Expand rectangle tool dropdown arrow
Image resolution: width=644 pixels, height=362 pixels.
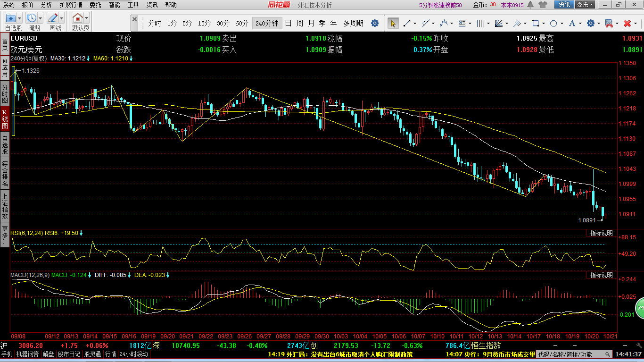(x=543, y=23)
